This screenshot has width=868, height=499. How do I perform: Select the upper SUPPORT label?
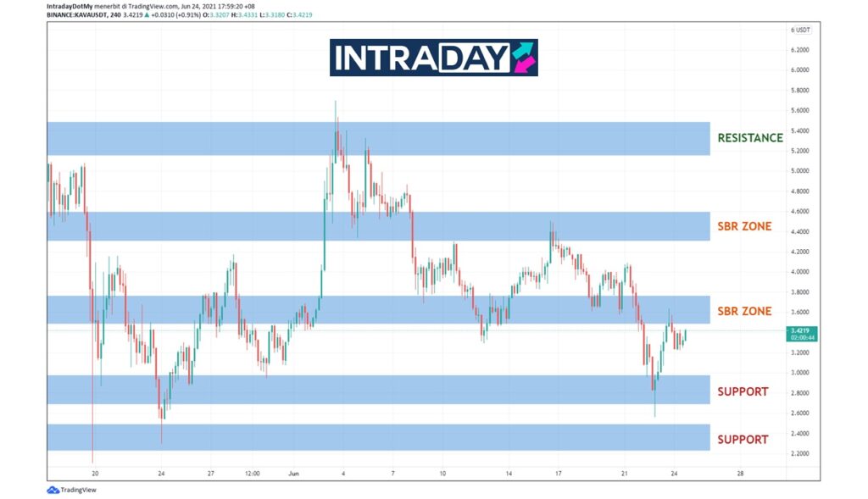click(743, 391)
